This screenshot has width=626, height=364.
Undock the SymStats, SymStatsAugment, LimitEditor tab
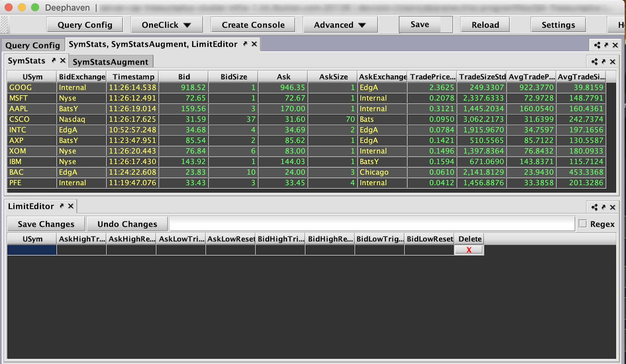[245, 44]
